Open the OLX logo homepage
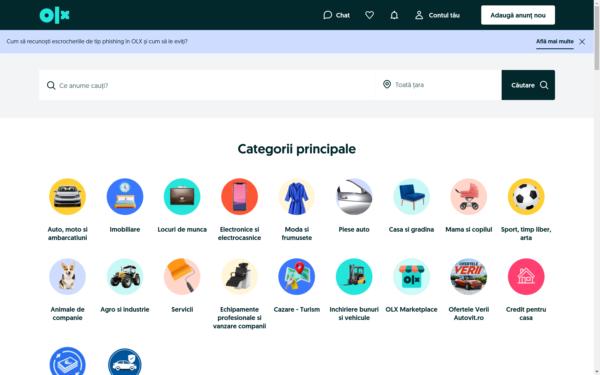Image resolution: width=600 pixels, height=375 pixels. pyautogui.click(x=54, y=15)
